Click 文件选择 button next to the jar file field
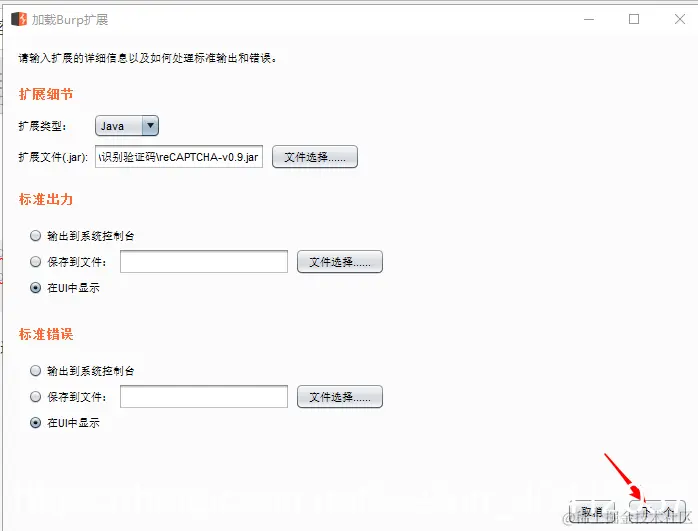 click(x=315, y=157)
